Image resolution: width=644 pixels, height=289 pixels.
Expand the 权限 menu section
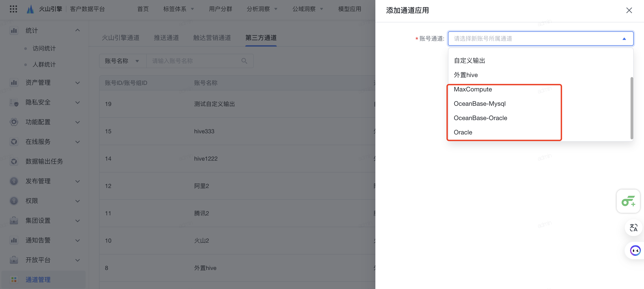click(78, 201)
